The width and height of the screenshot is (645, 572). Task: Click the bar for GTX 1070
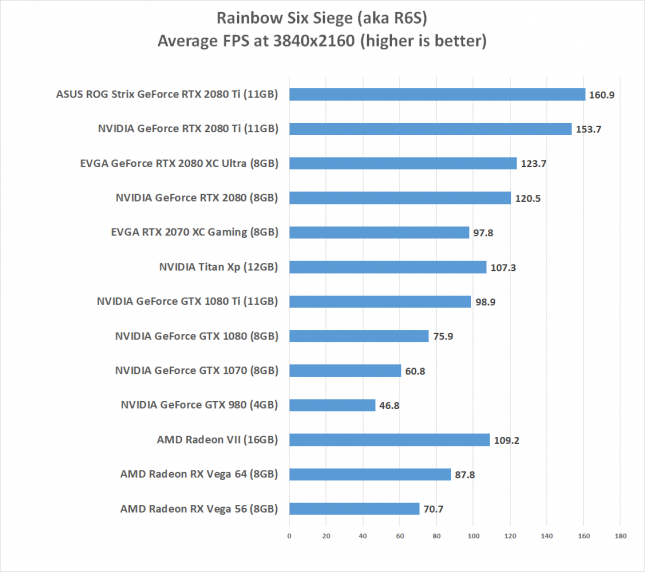coord(345,371)
